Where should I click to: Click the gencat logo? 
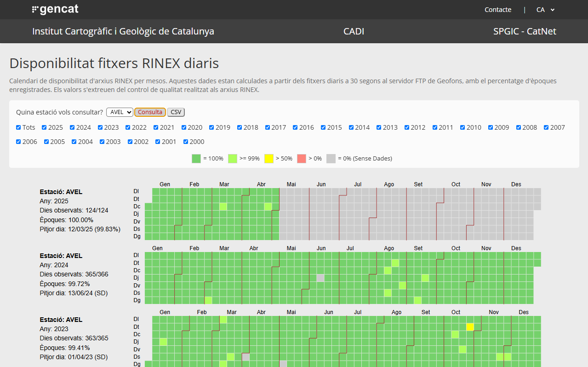pos(55,9)
